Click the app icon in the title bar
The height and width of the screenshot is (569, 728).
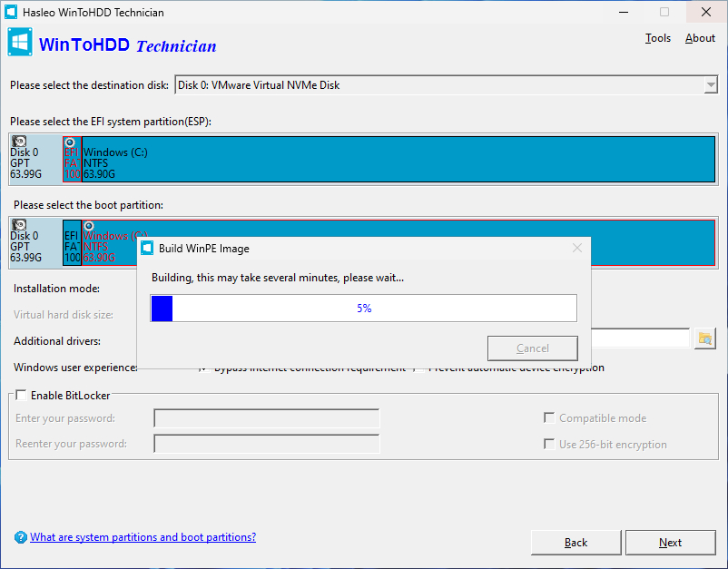click(x=11, y=13)
